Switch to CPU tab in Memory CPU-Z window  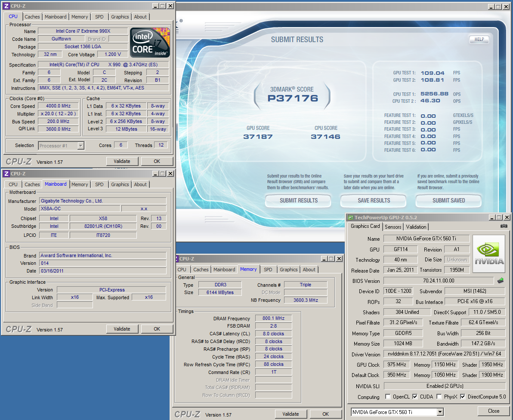click(182, 270)
